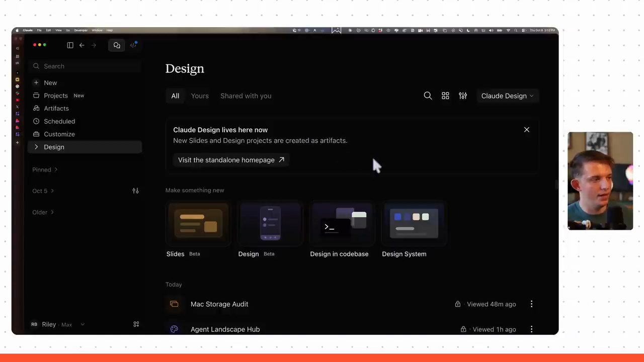The width and height of the screenshot is (644, 362).
Task: Go forward with the right arrow
Action: [94, 45]
